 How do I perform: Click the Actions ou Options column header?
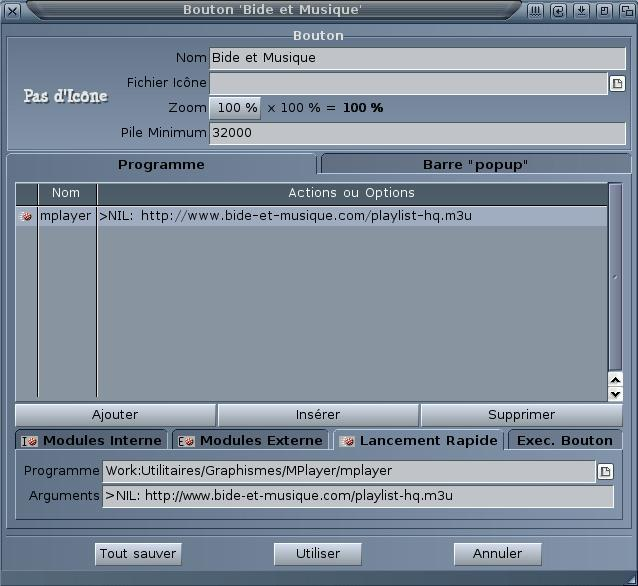click(352, 193)
